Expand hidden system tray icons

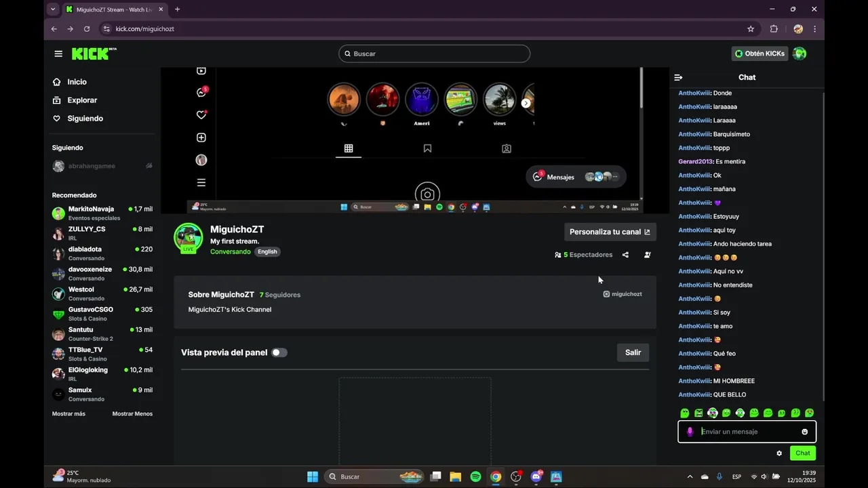pos(690,476)
